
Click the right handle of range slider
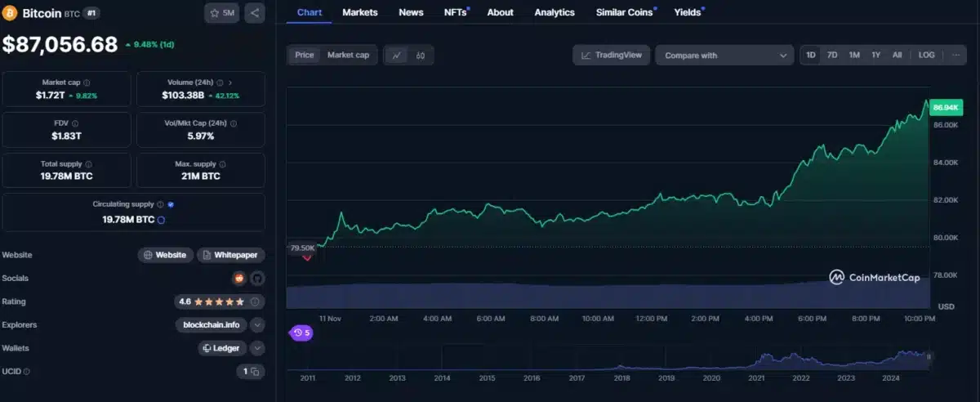929,356
